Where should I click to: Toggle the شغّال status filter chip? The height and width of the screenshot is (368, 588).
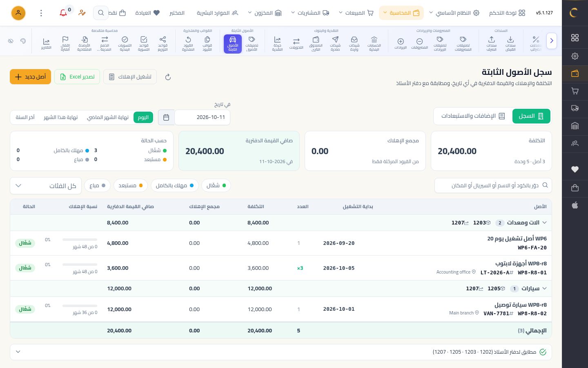(x=216, y=185)
